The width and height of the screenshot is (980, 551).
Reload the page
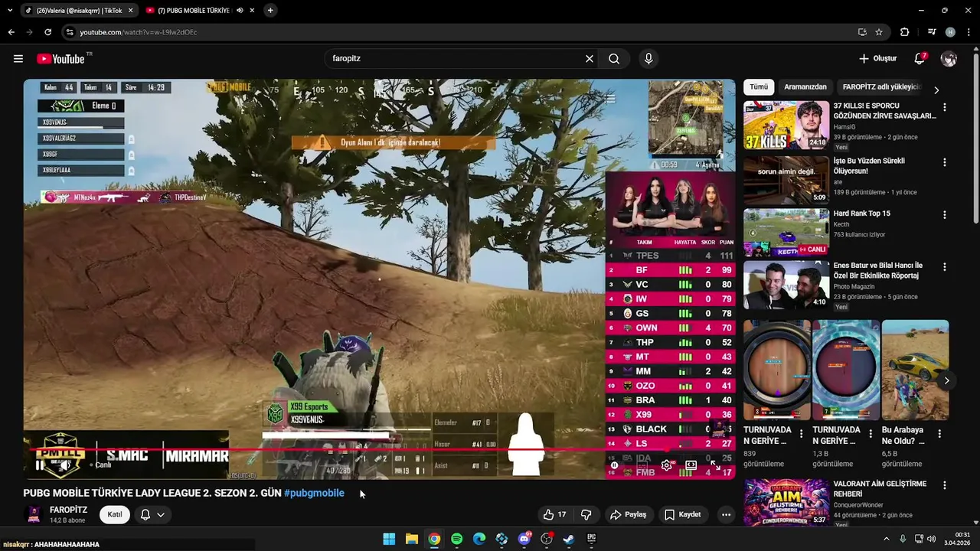(47, 32)
